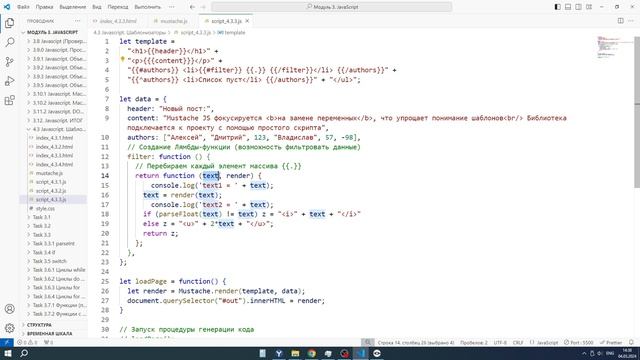Screen dimensions: 640x360
Task: Click the template symbol in breadcrumbs
Action: coord(231,32)
